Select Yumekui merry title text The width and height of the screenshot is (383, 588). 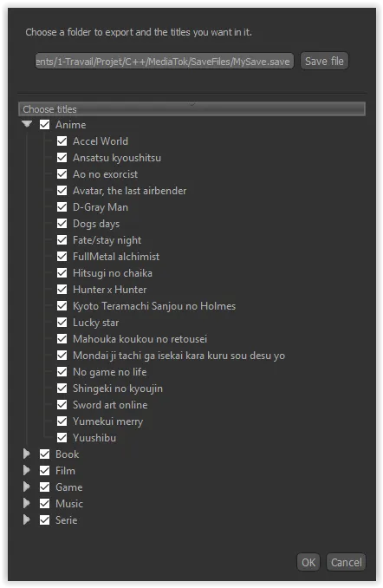[x=108, y=421]
